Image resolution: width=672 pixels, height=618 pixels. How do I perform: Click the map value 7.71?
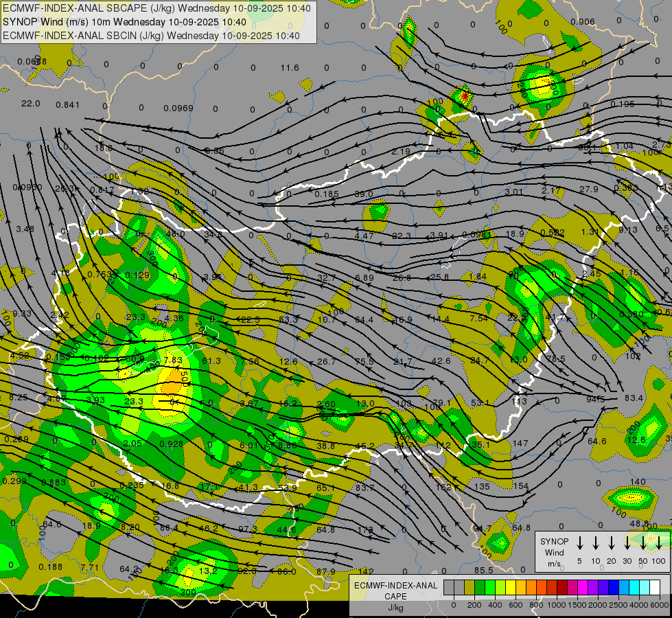pos(89,568)
